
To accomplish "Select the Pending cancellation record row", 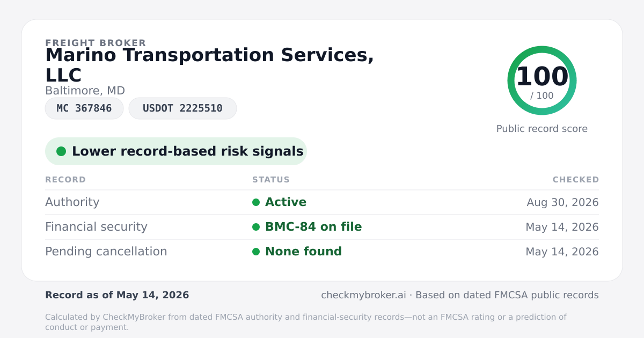I will point(322,252).
